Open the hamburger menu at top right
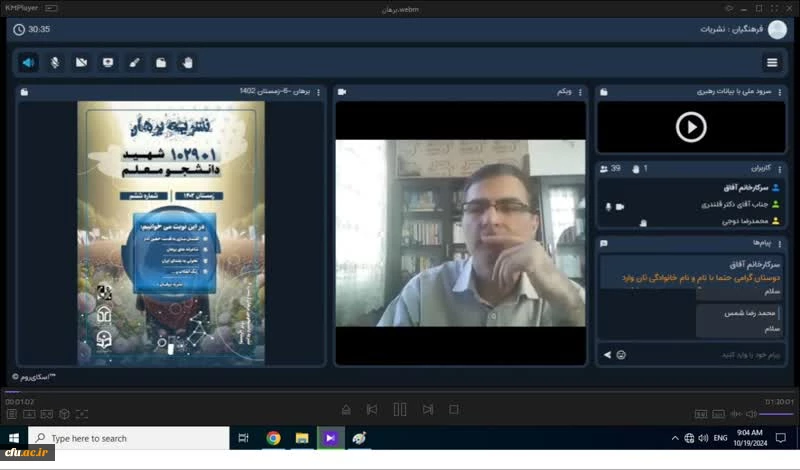Screen dimensions: 800x470 tap(772, 62)
